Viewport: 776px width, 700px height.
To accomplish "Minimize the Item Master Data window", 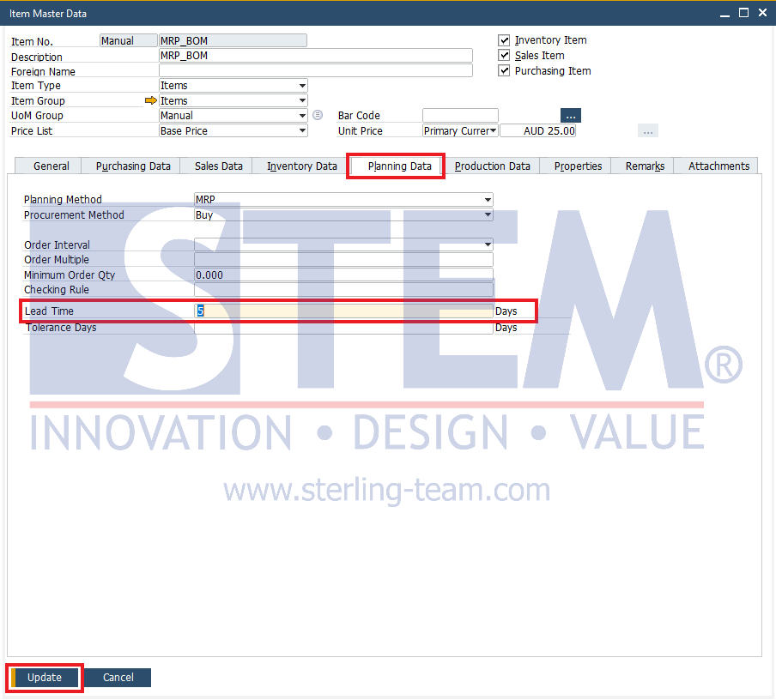I will [725, 13].
